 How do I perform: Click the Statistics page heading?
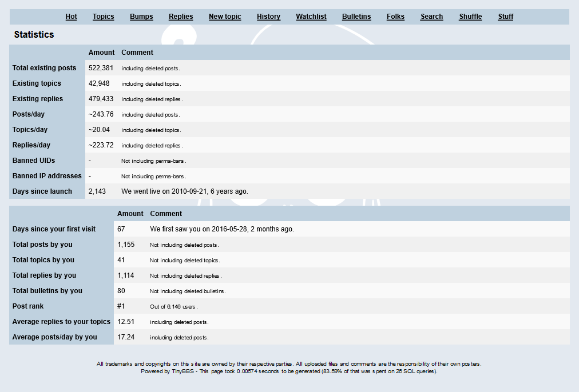click(34, 35)
